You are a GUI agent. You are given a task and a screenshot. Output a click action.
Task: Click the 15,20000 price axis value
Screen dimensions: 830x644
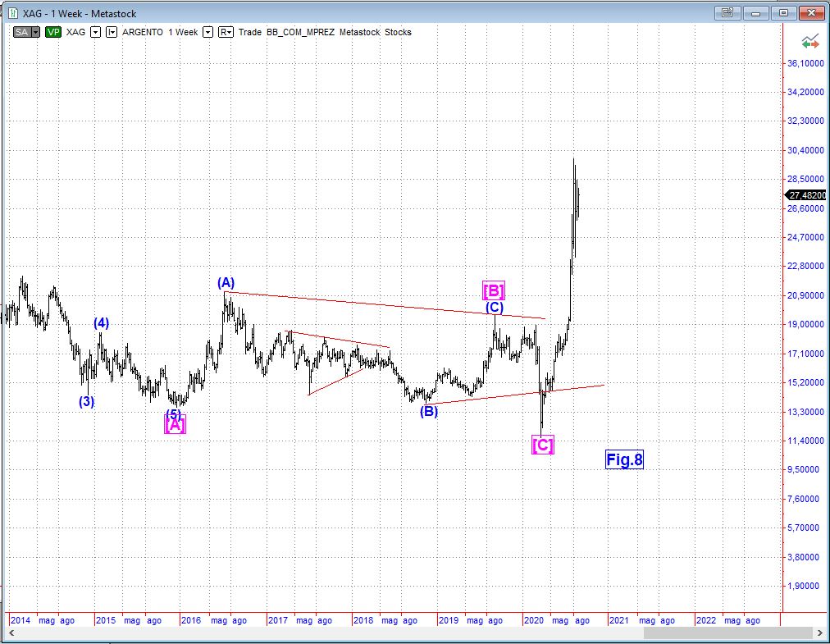click(805, 382)
